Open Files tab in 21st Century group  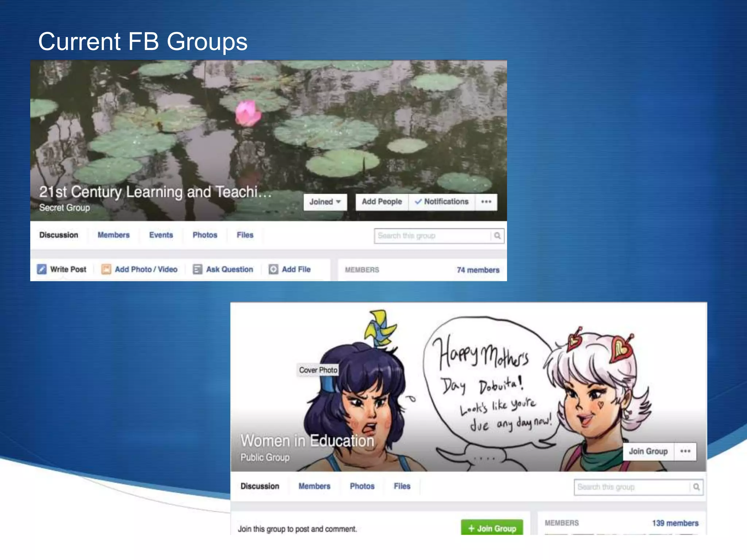[x=245, y=235]
